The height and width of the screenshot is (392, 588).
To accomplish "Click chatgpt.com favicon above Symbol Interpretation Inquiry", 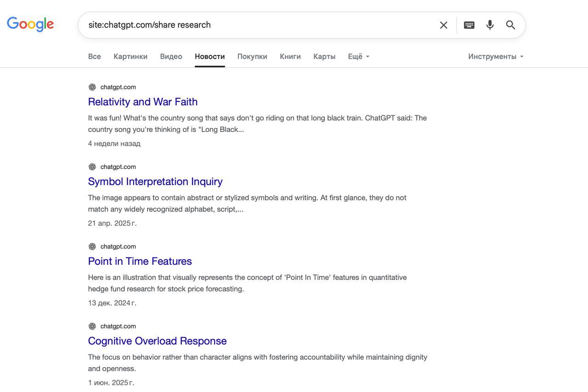I will (92, 167).
